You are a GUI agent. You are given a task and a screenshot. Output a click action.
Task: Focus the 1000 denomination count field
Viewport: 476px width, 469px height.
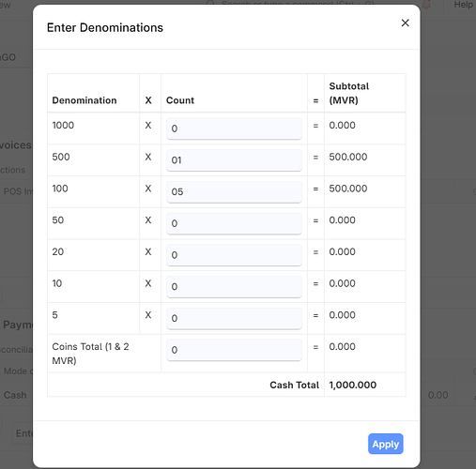coord(234,129)
